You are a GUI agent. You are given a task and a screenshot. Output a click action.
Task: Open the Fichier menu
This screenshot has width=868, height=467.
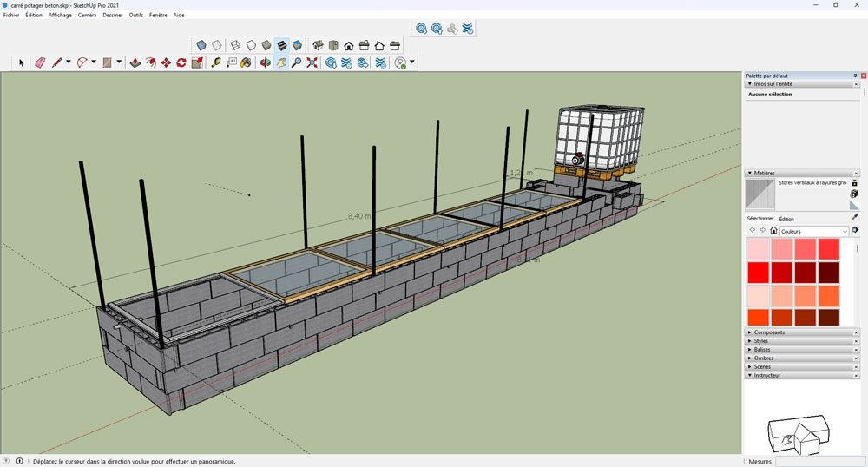[11, 15]
